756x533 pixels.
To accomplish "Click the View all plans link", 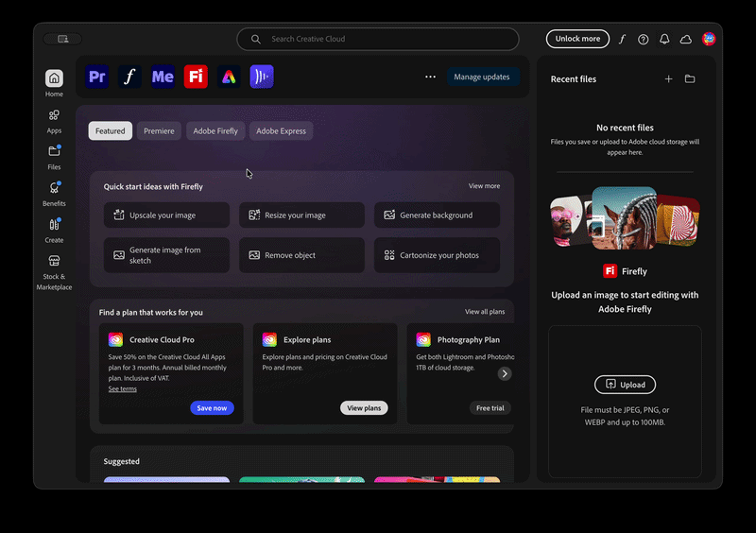I will point(485,312).
